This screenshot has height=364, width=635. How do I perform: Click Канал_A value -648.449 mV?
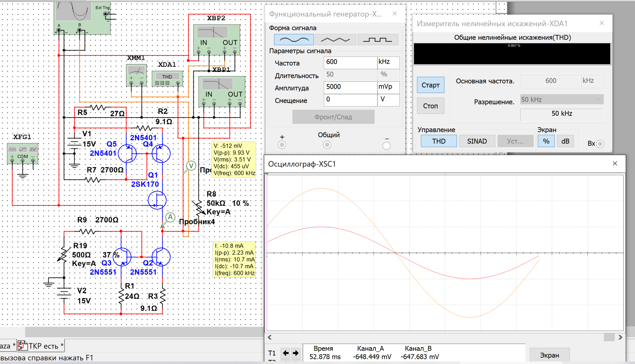[x=372, y=357]
